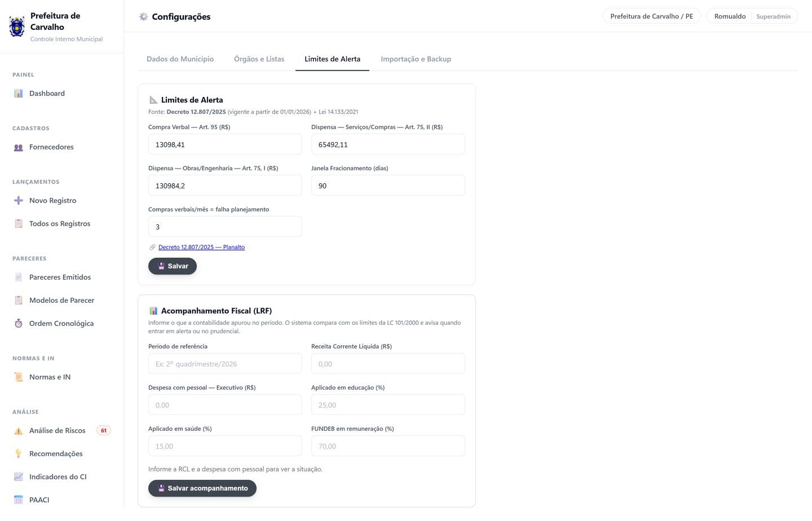812x521 pixels.
Task: Save the alert limits with Salvar
Action: click(173, 266)
